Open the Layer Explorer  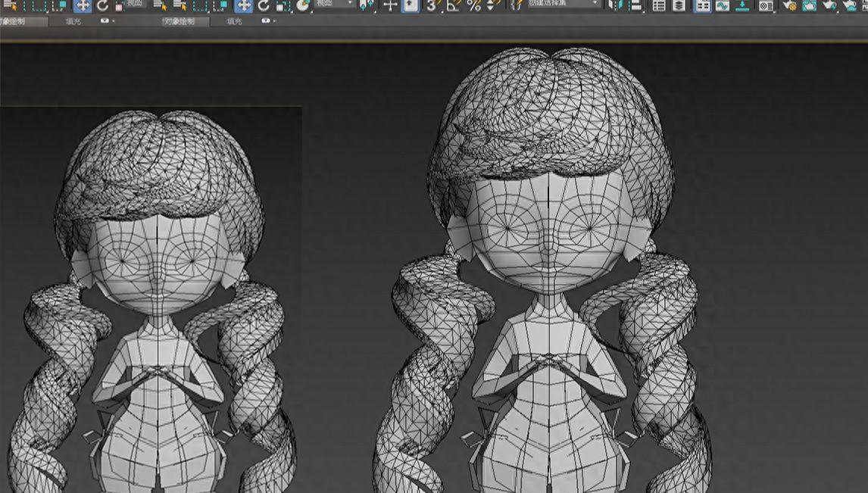679,5
